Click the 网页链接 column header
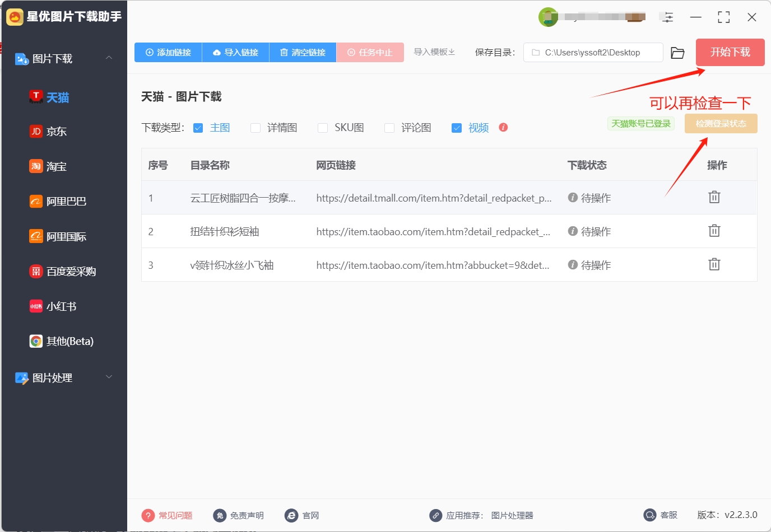Screen dimensions: 771x532 pos(336,165)
